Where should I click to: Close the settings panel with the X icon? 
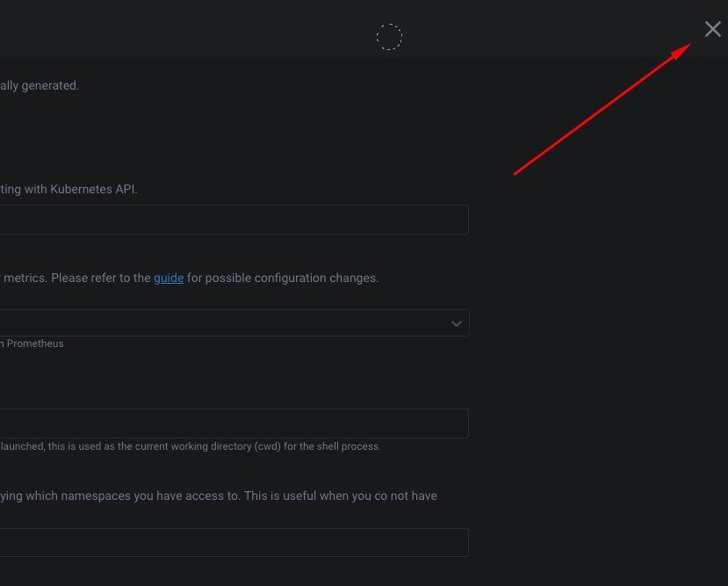712,29
